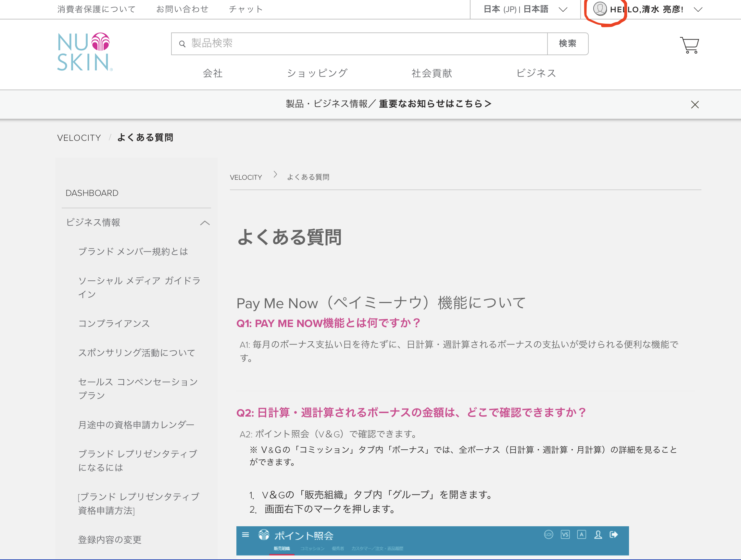Go to DASHBOARD in the sidebar
741x560 pixels.
(x=92, y=193)
